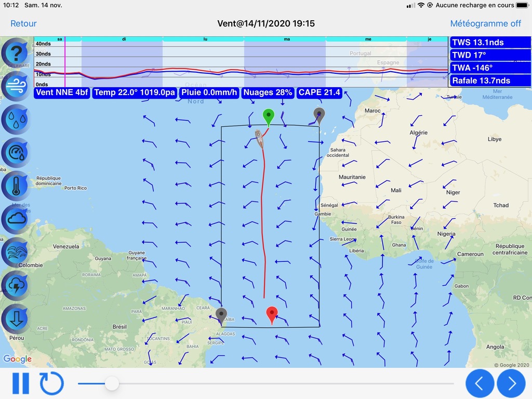Show the waves layer
The width and height of the screenshot is (532, 399).
(15, 252)
